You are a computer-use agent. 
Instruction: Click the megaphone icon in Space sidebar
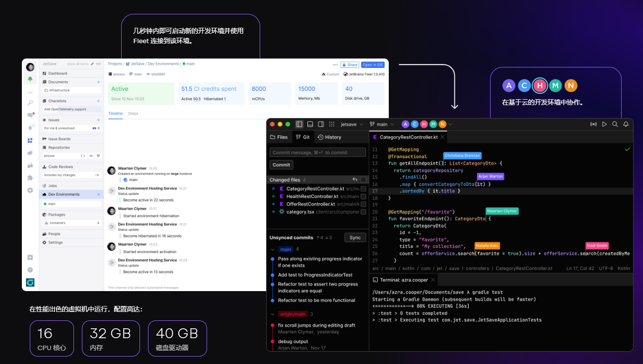point(30,153)
